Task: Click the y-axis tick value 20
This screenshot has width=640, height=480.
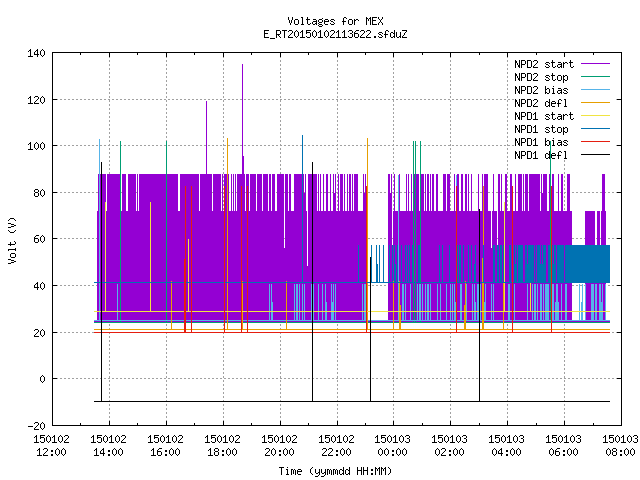Action: click(39, 333)
